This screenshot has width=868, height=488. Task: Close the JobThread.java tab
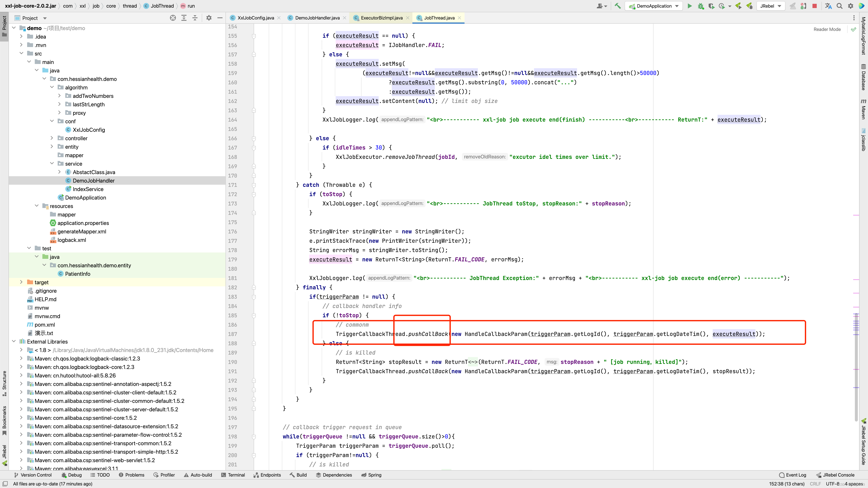click(459, 18)
